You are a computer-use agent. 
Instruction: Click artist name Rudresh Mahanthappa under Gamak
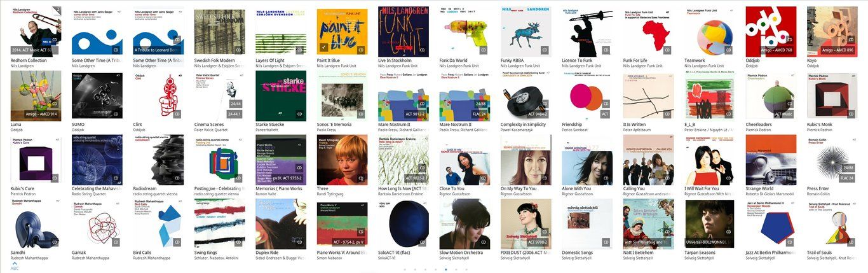point(93,258)
